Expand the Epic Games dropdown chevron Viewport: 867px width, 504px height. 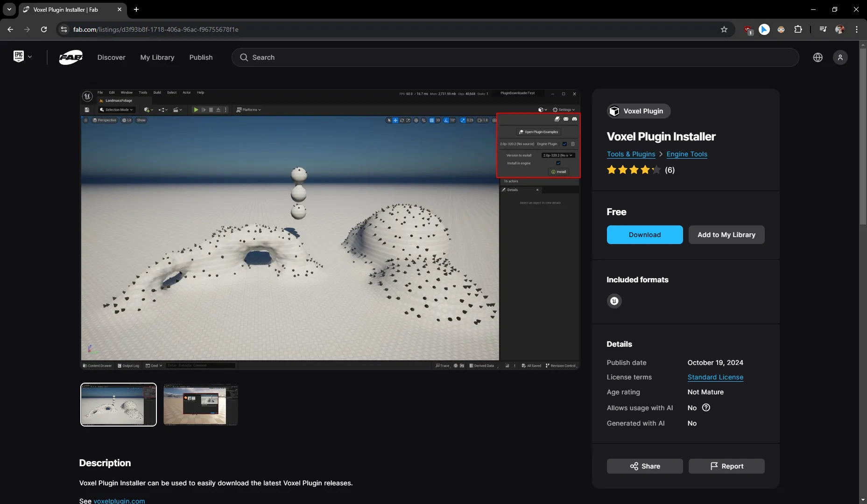pos(29,56)
